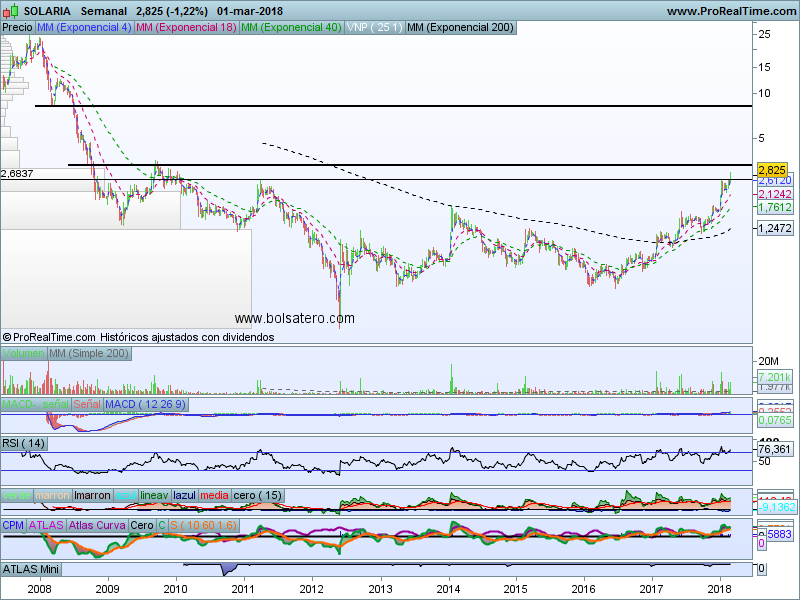
Task: Click the CPM label in the ATLAS panel
Action: [13, 525]
